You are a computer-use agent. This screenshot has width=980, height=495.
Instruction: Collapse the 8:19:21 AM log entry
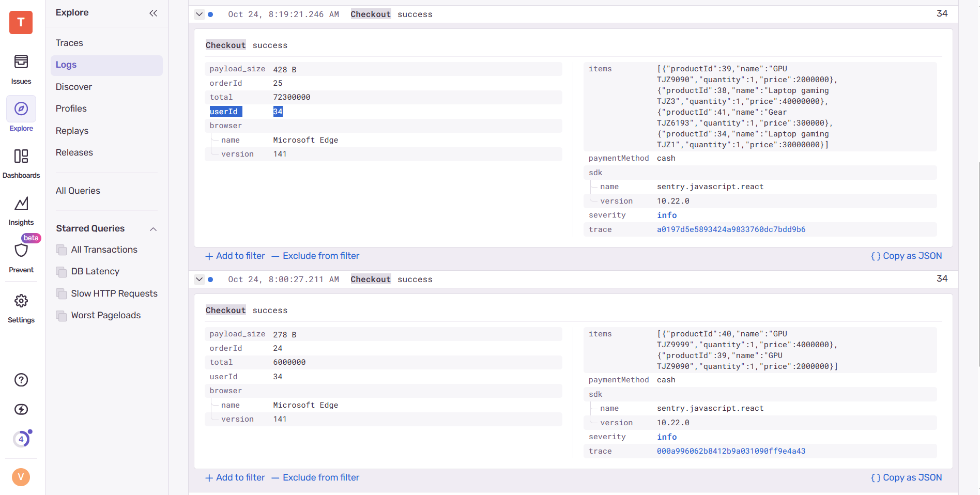click(199, 14)
